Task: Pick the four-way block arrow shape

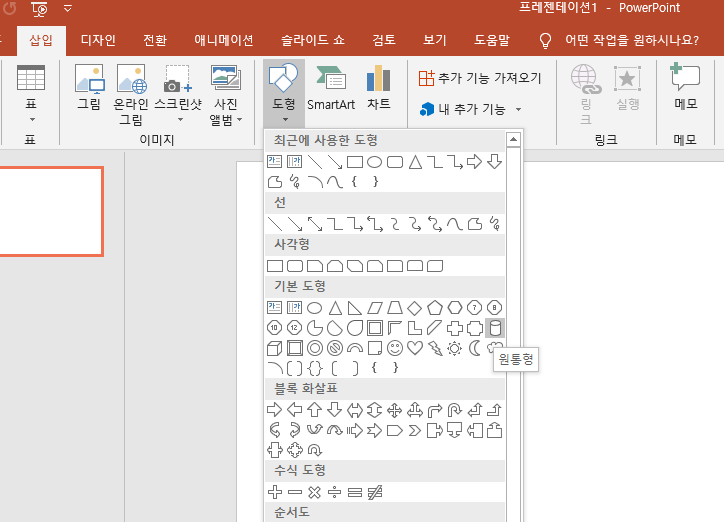Action: pos(395,409)
